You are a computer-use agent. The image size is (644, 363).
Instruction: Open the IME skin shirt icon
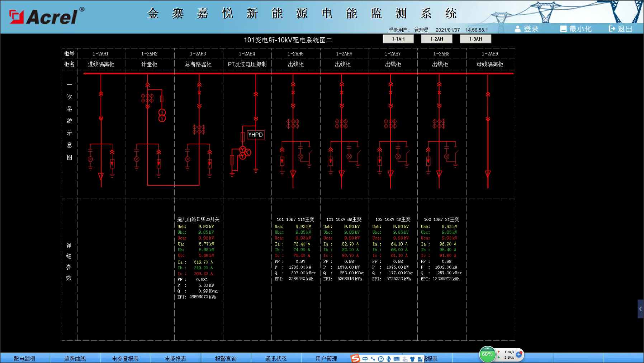click(412, 359)
